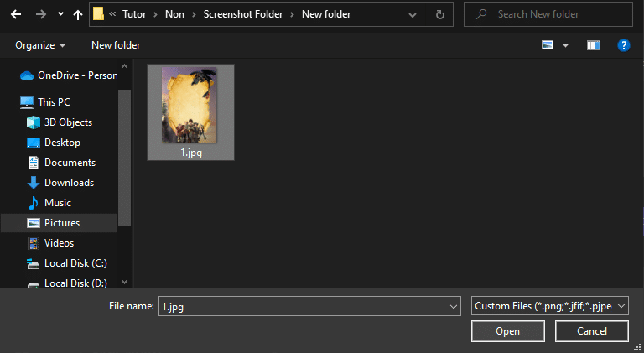Viewport: 644px width, 353px height.
Task: Open Help with the blue question mark icon
Action: tap(624, 45)
